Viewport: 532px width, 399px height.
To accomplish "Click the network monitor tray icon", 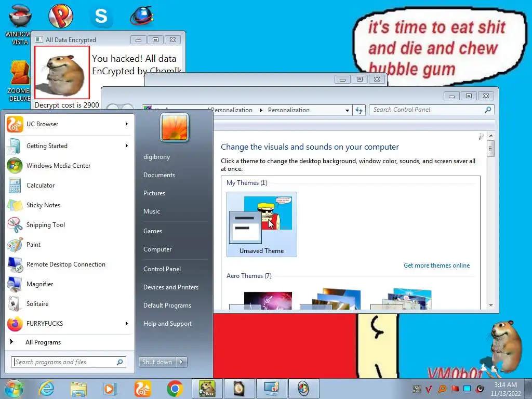I will pos(467,389).
